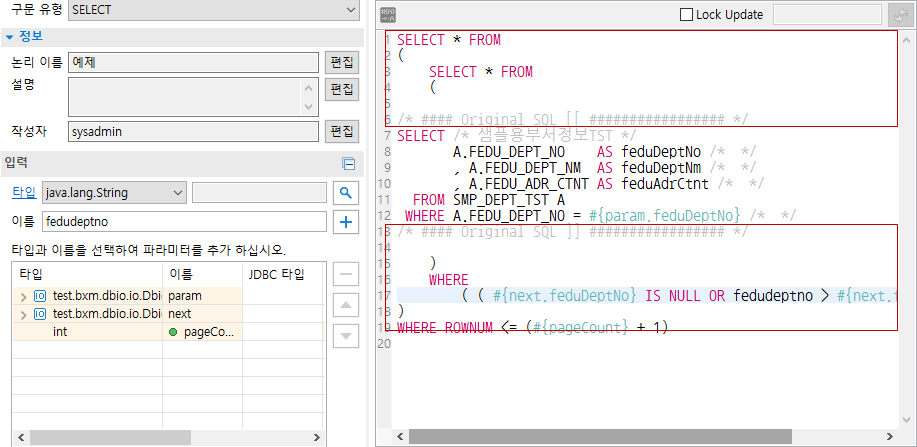Click the JDBC 타입 column header
Viewport: 917px width, 447px height.
click(x=282, y=274)
